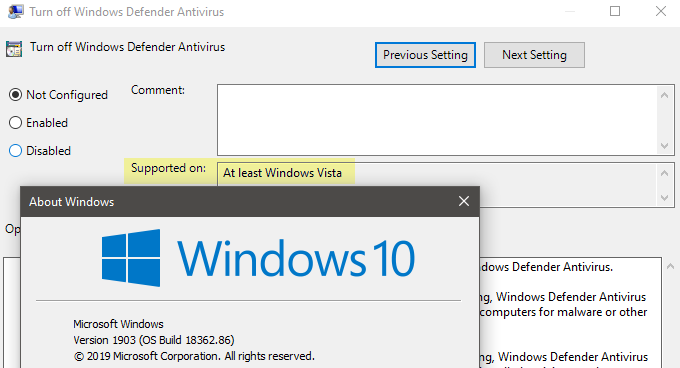Go to Previous Setting
680x368 pixels.
click(425, 55)
